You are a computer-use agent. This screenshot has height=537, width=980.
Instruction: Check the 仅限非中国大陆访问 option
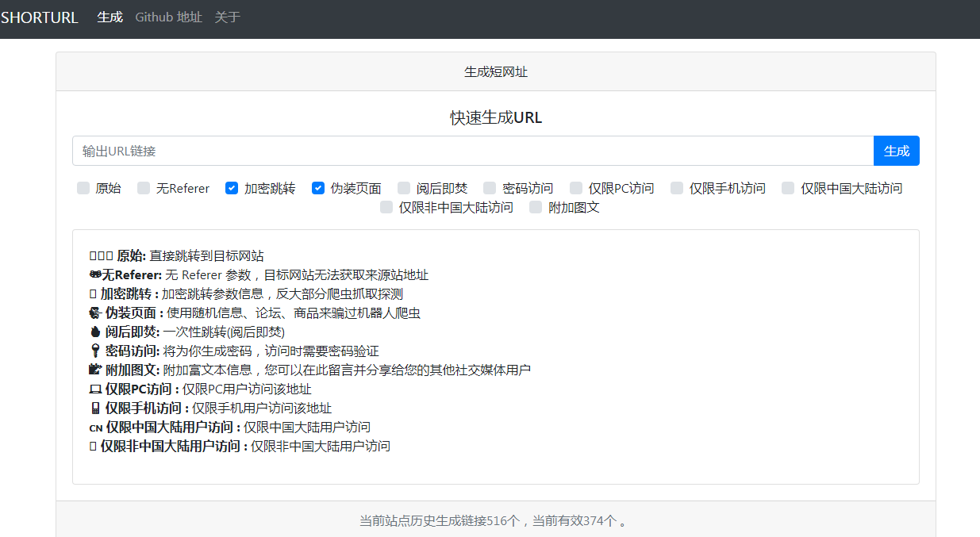click(386, 207)
